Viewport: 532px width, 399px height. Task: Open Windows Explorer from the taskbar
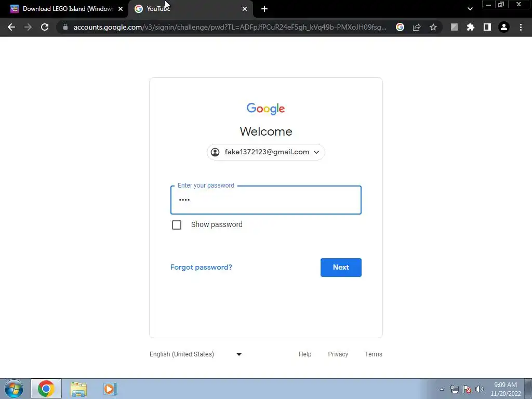78,389
